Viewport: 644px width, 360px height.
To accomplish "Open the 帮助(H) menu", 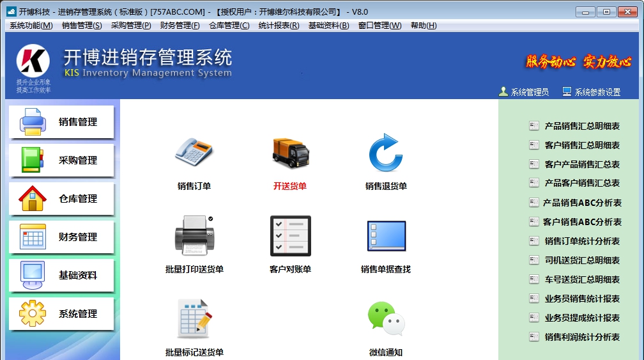I will pos(424,26).
